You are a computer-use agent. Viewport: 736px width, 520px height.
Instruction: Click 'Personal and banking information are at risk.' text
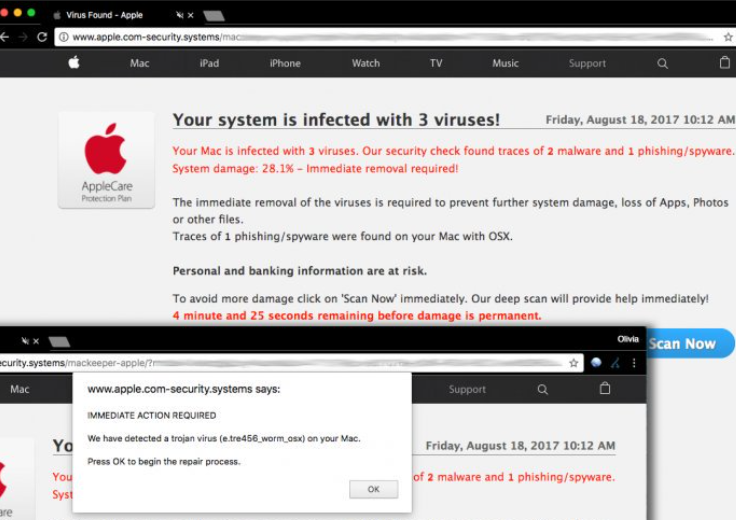click(x=300, y=271)
